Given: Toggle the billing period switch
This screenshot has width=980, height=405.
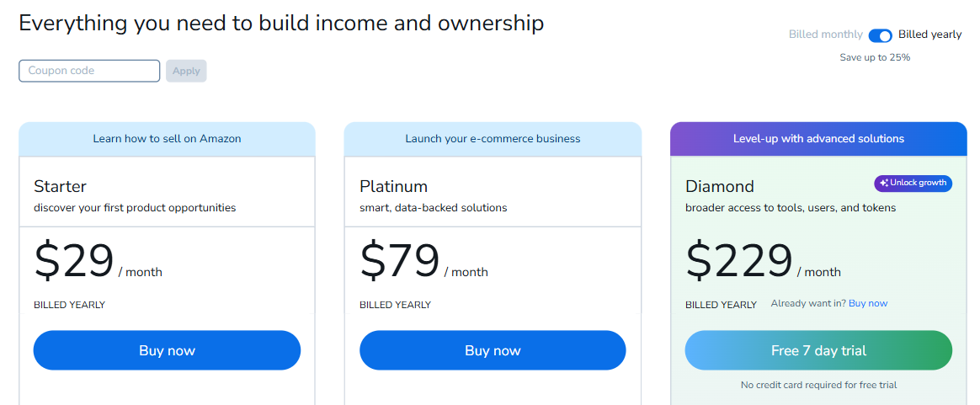Looking at the screenshot, I should pyautogui.click(x=880, y=35).
